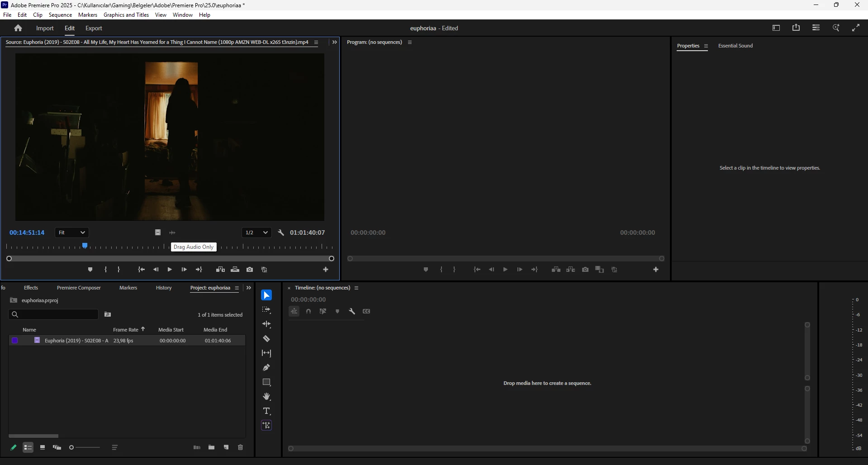Select the Type tool
The height and width of the screenshot is (465, 868).
click(266, 411)
